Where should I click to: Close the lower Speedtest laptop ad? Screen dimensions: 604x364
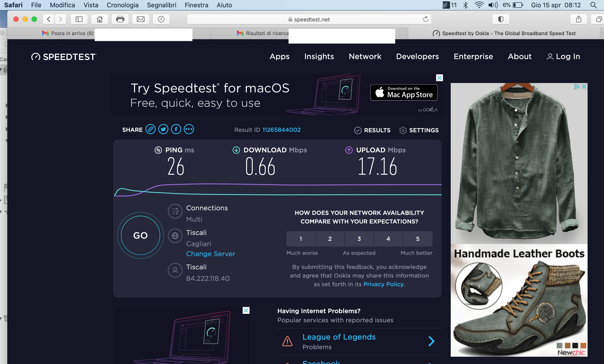(246, 310)
